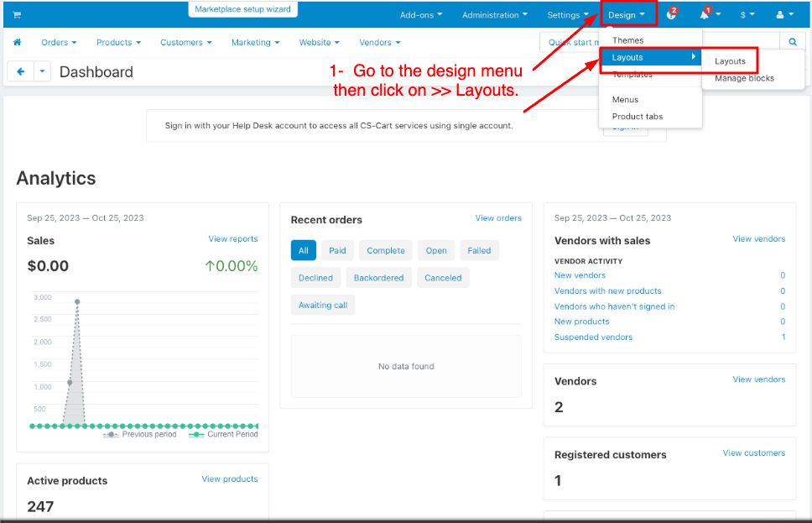This screenshot has width=812, height=523.
Task: Click View reports link
Action: point(233,239)
